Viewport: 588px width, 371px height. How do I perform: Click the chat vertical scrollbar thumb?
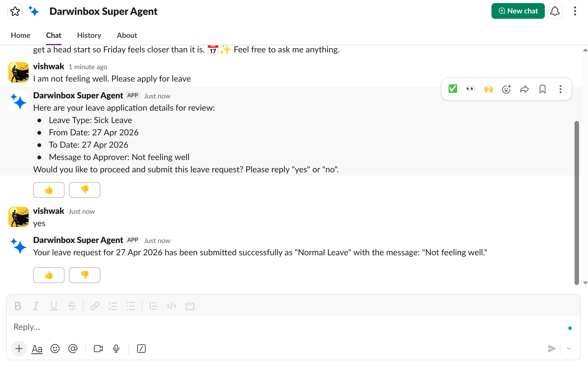pos(576,203)
